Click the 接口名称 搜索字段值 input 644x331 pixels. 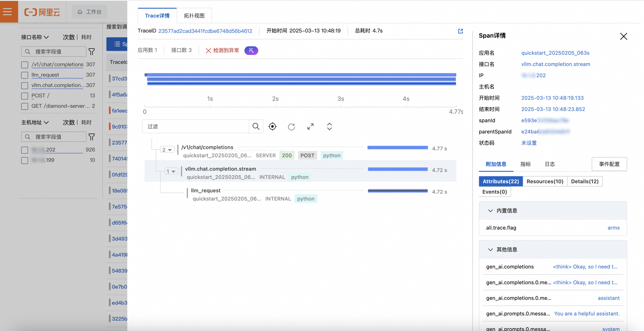point(54,51)
